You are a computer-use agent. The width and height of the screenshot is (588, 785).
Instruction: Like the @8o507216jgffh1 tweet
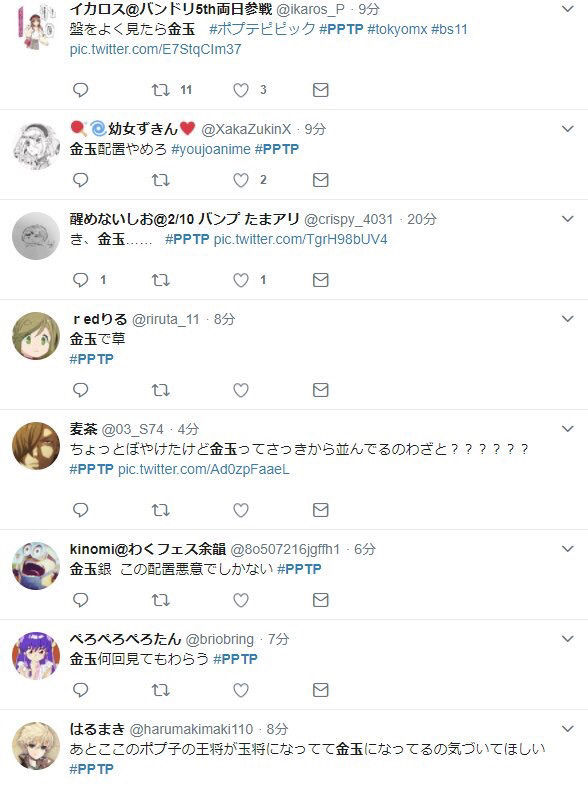241,600
